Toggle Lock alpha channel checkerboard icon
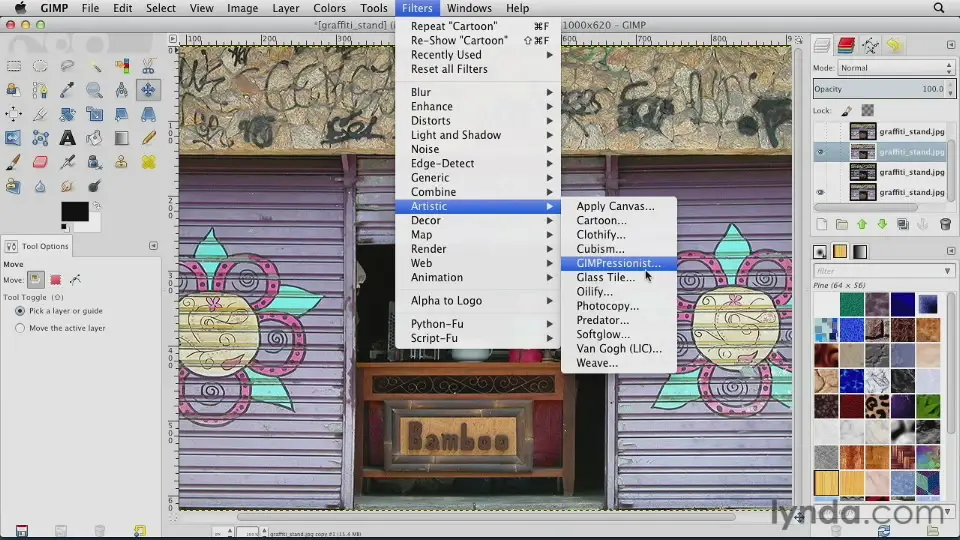Screen dimensions: 960x540 tap(868, 111)
